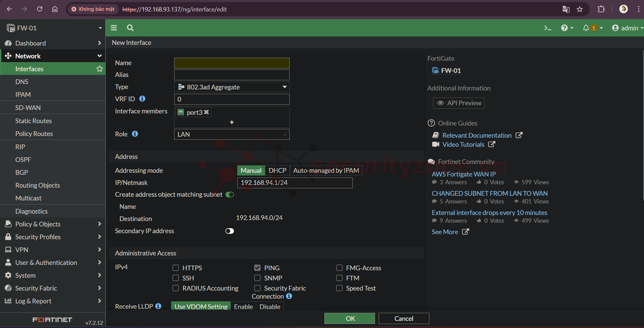Click the search magnifier icon
This screenshot has width=644, height=328.
pyautogui.click(x=130, y=28)
